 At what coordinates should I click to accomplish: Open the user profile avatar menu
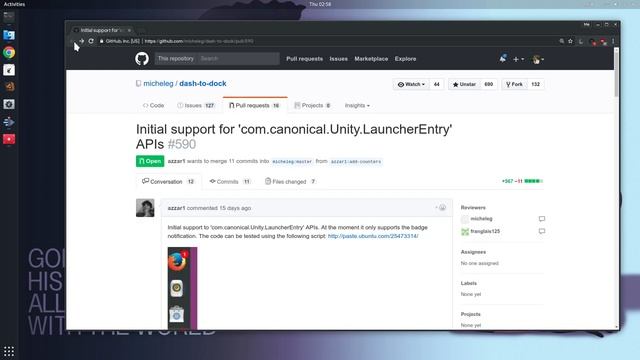pyautogui.click(x=538, y=60)
